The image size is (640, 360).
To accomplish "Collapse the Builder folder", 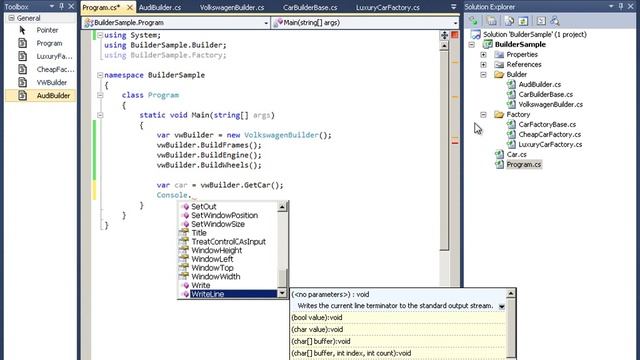I will [483, 74].
